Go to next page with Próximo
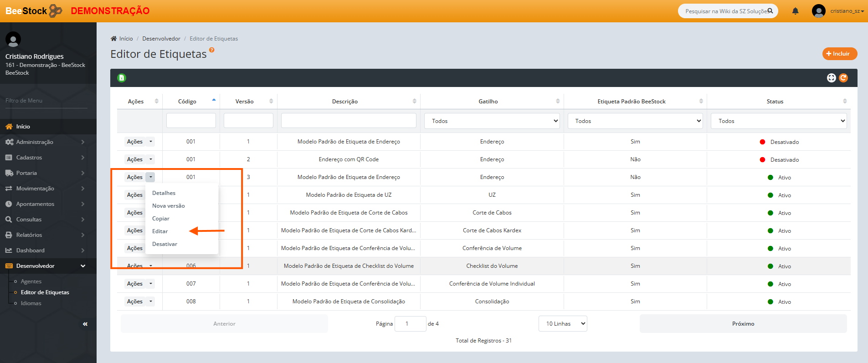Image resolution: width=868 pixels, height=363 pixels. (x=743, y=324)
